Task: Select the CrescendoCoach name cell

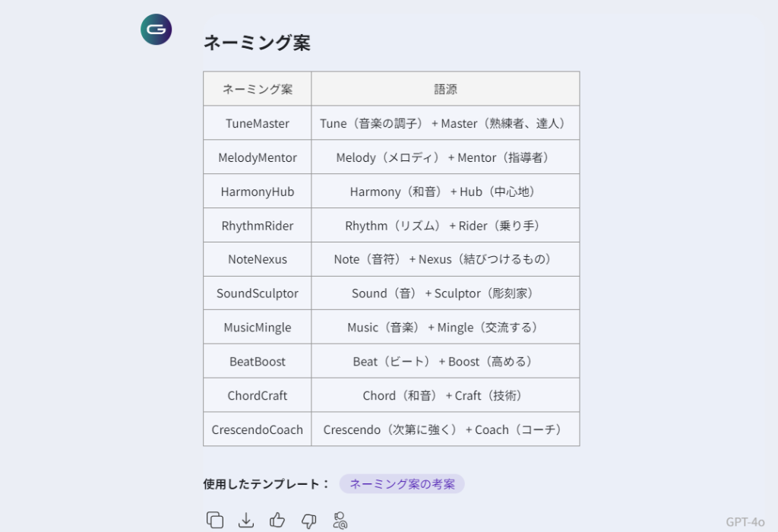Action: (x=258, y=429)
